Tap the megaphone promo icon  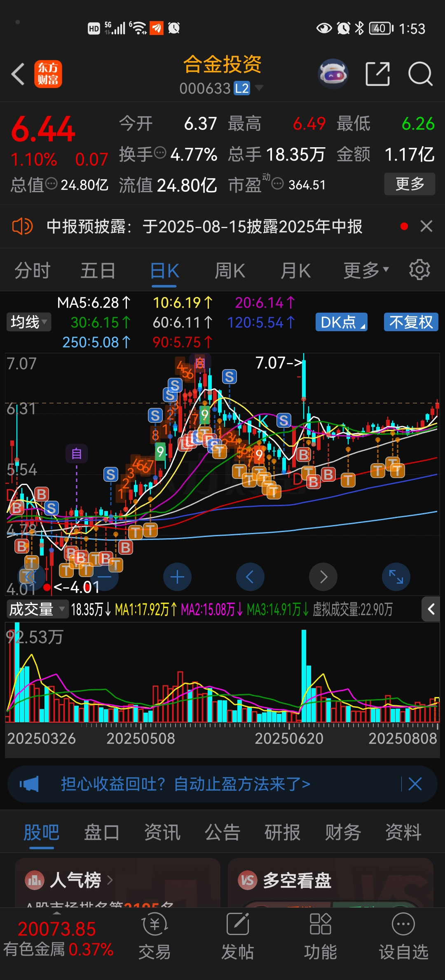tap(29, 784)
